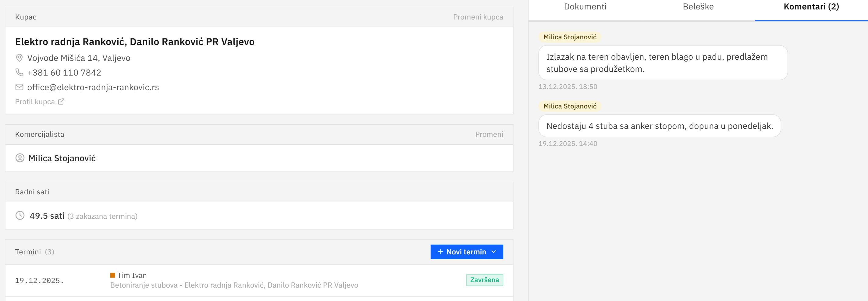Click the plus icon on Novi termin button
This screenshot has height=301, width=868.
pos(440,252)
